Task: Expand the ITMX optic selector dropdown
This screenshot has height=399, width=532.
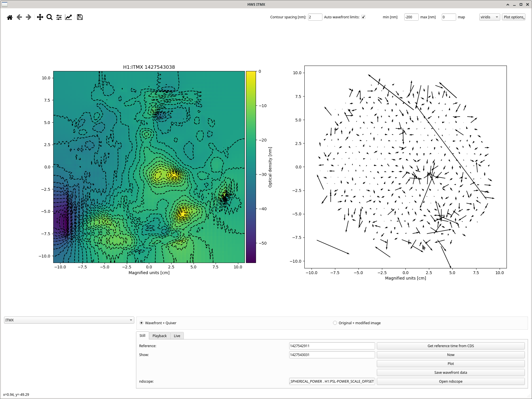Action: (x=69, y=320)
